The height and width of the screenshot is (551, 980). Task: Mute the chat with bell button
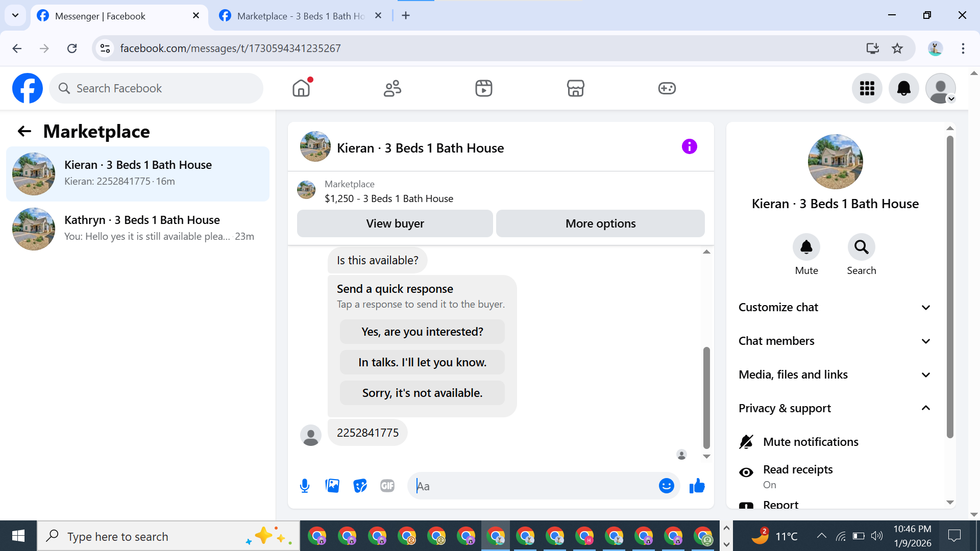[x=806, y=247]
